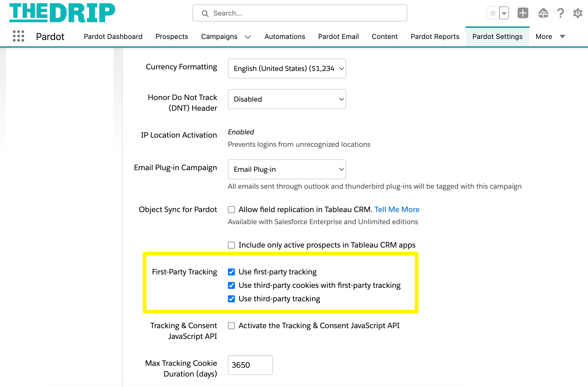
Task: Open the Help question mark icon
Action: click(x=561, y=13)
